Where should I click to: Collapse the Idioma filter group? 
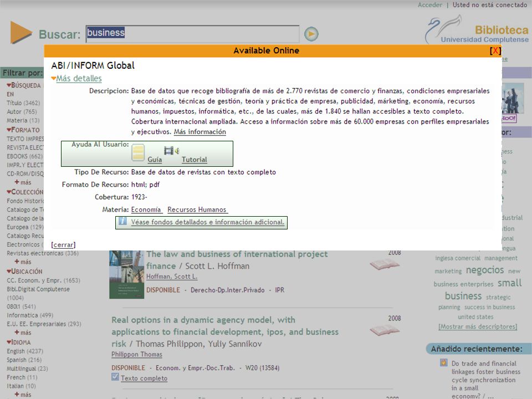click(x=9, y=342)
